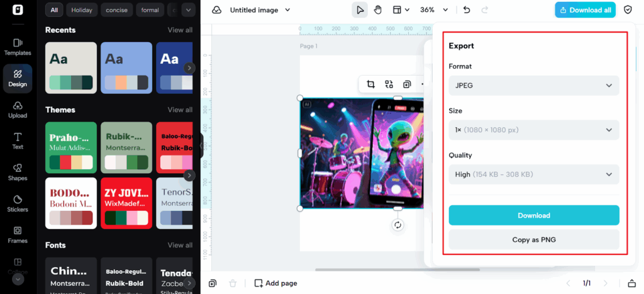The image size is (644, 294).
Task: Click the rotate handle below image
Action: coord(397,225)
